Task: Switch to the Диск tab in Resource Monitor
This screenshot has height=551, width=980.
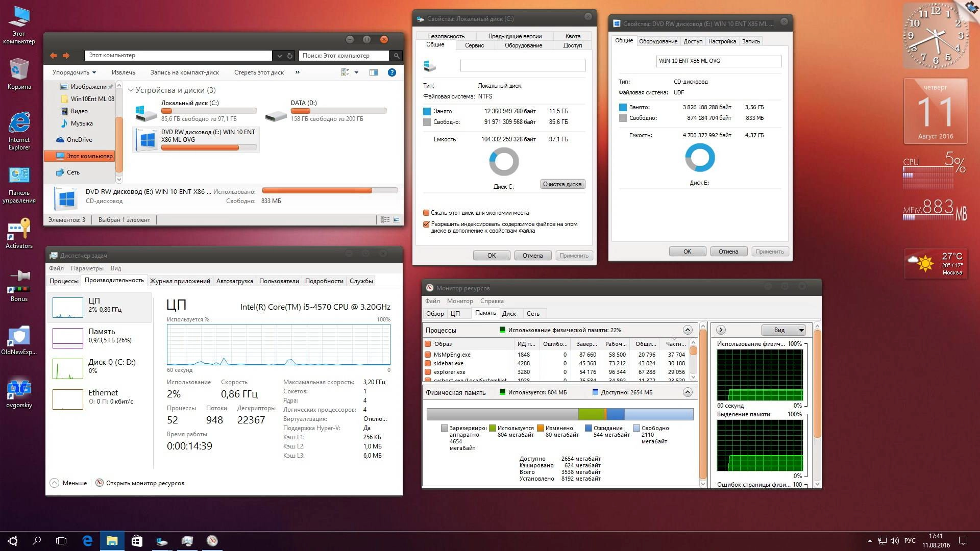Action: tap(508, 314)
